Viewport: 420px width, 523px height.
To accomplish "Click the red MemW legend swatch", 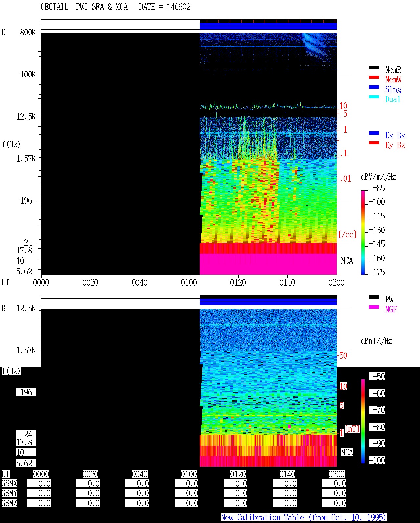I will [374, 77].
